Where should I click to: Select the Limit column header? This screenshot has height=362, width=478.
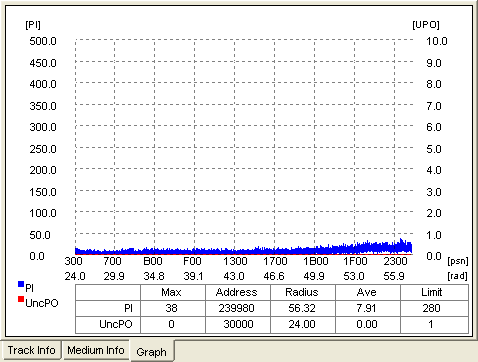coord(432,292)
